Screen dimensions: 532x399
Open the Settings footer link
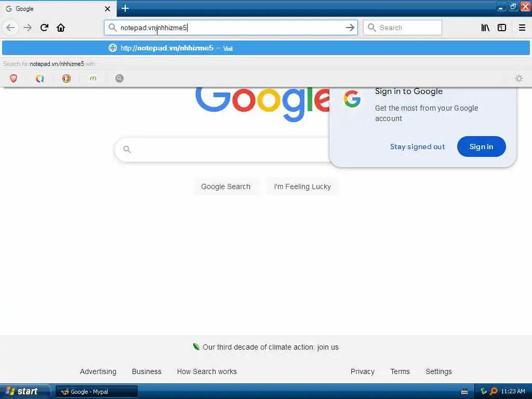(438, 371)
